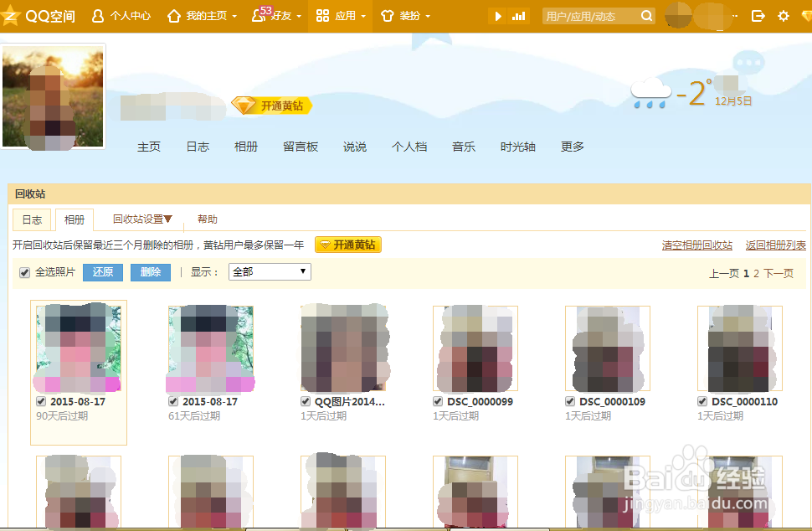This screenshot has height=531, width=812.
Task: Open the 应用 grid icon
Action: coord(323,15)
